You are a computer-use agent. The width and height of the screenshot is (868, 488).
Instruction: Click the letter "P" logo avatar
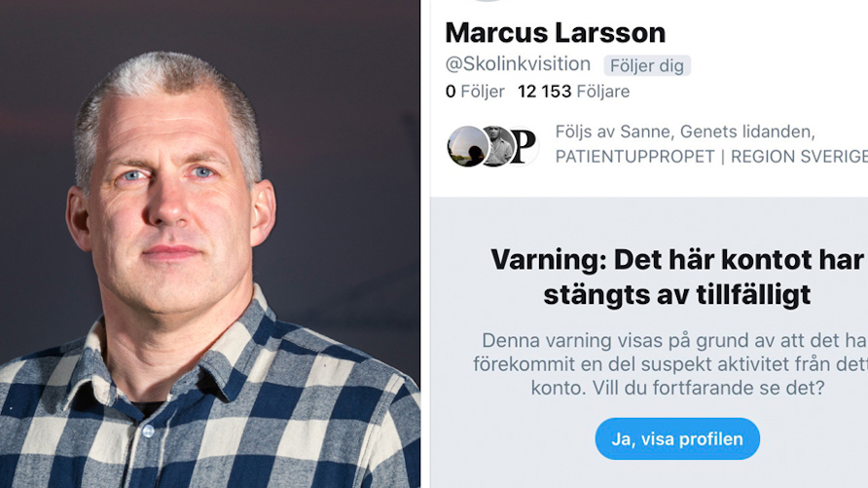click(524, 146)
